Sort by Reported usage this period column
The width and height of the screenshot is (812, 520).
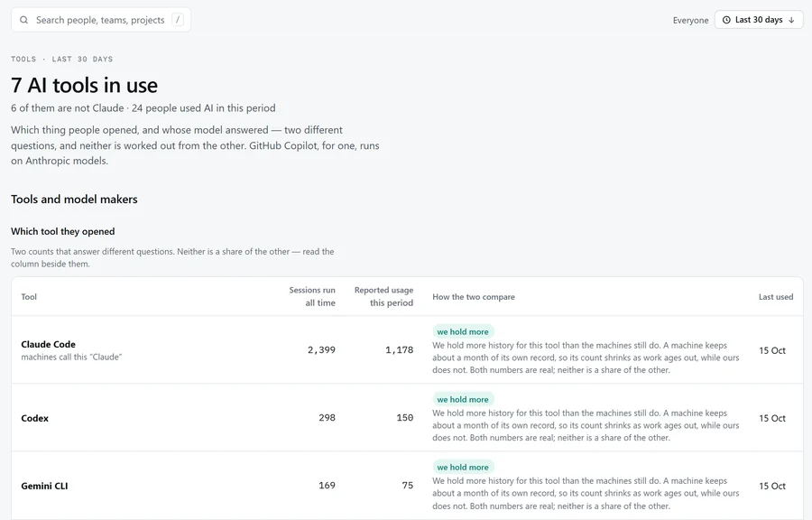pos(383,296)
